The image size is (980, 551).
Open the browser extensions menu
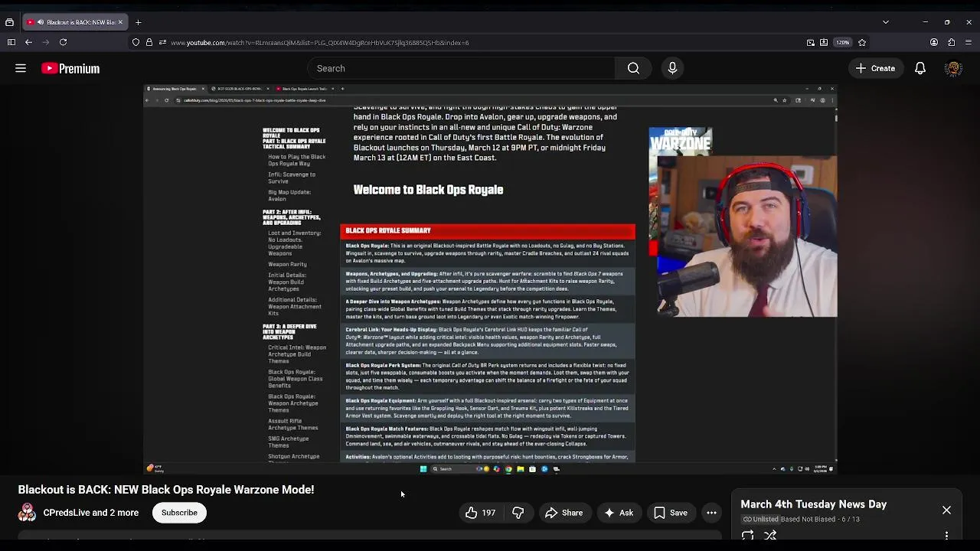tap(952, 42)
